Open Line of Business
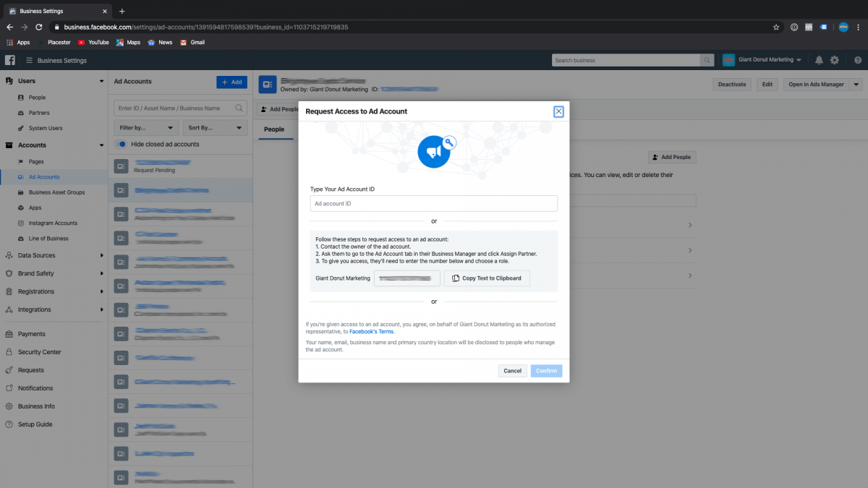 (x=48, y=238)
